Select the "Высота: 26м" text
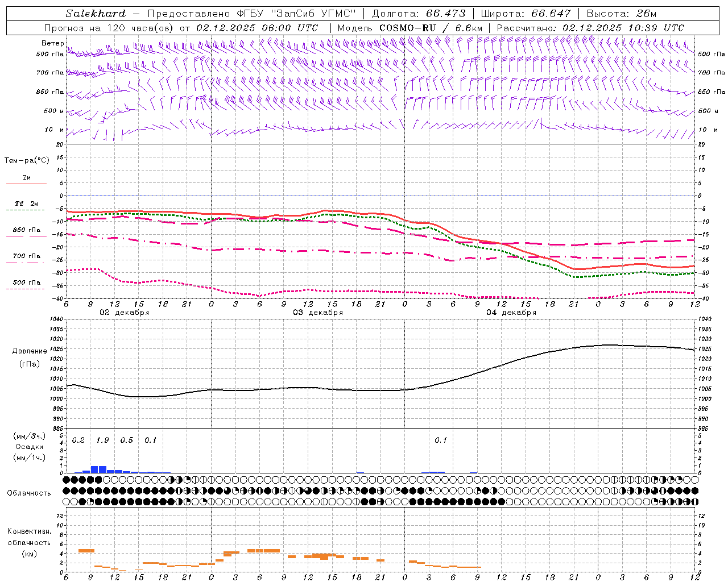This screenshot has width=728, height=582. pyautogui.click(x=621, y=14)
